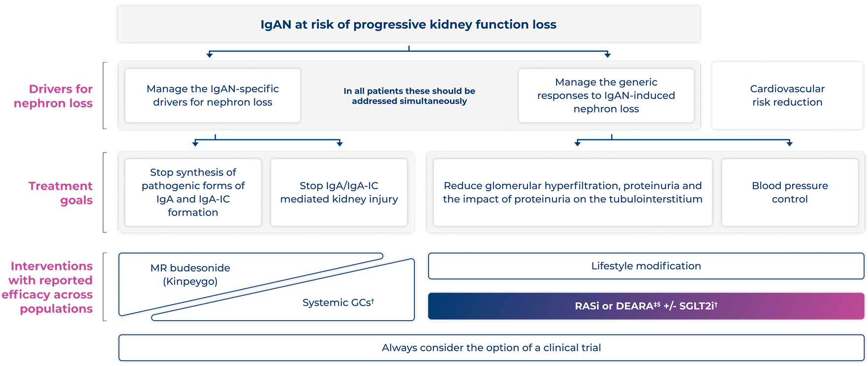868x366 pixels.
Task: Click the IgAN at risk of progressive kidney function loss title box
Action: pos(408,24)
